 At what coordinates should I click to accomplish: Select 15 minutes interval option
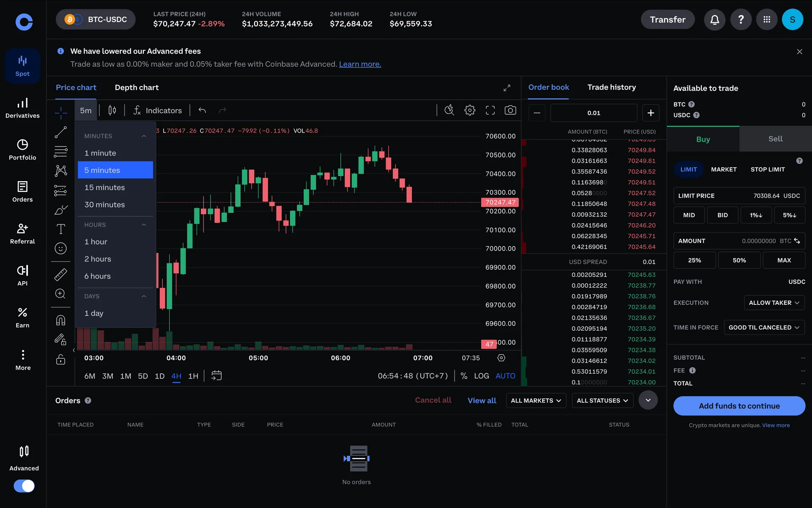coord(104,187)
